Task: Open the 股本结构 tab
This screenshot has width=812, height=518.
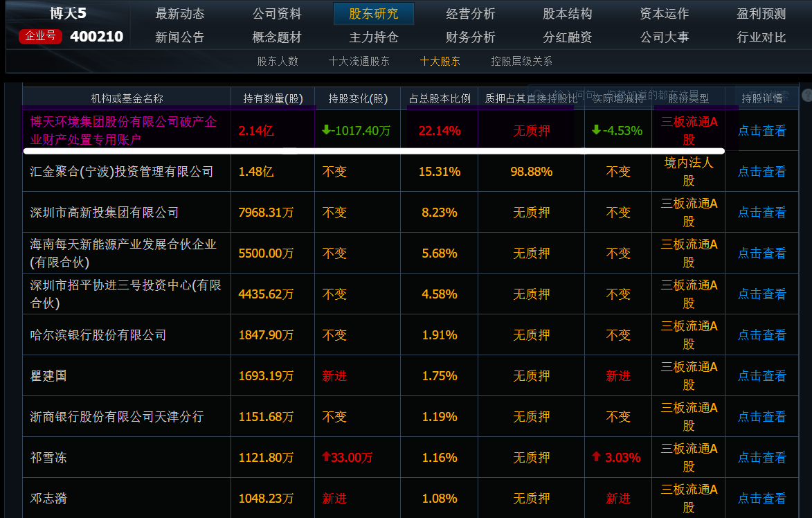Action: [567, 14]
